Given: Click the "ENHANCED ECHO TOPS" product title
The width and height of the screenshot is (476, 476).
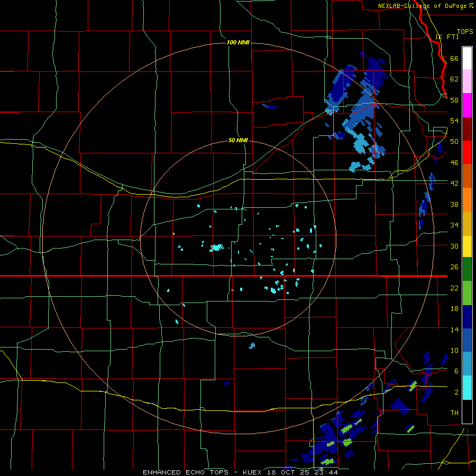Looking at the screenshot, I should pyautogui.click(x=186, y=472).
